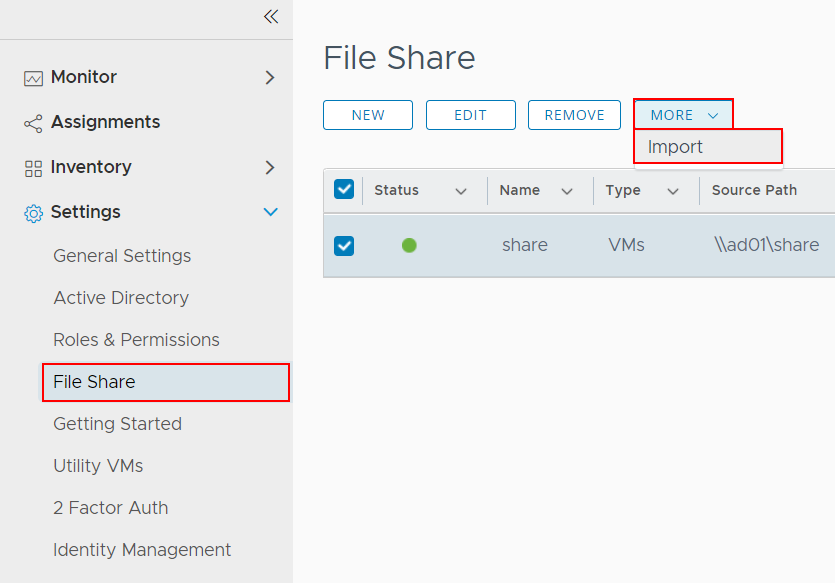Go to Roles & Permissions page
This screenshot has height=583, width=835.
tap(136, 340)
